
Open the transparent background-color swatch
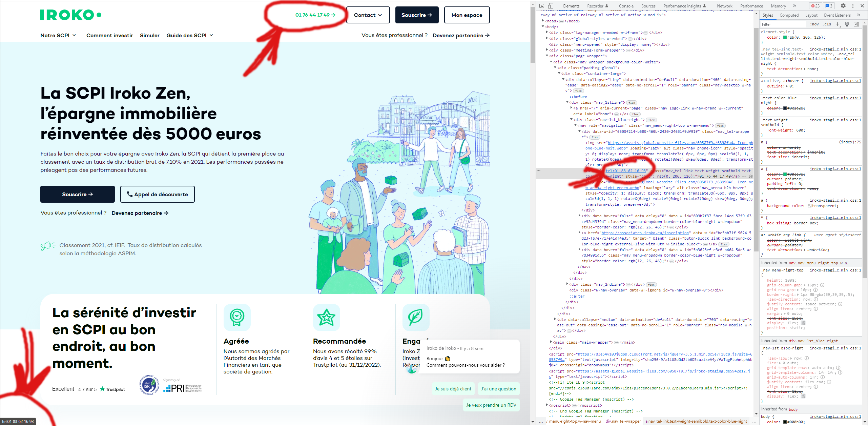(809, 206)
